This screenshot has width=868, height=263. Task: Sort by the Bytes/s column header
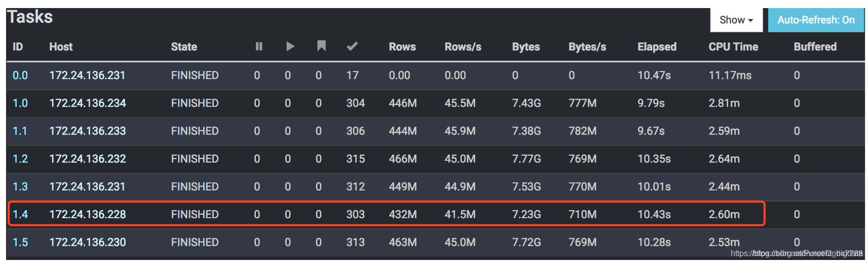pos(587,47)
